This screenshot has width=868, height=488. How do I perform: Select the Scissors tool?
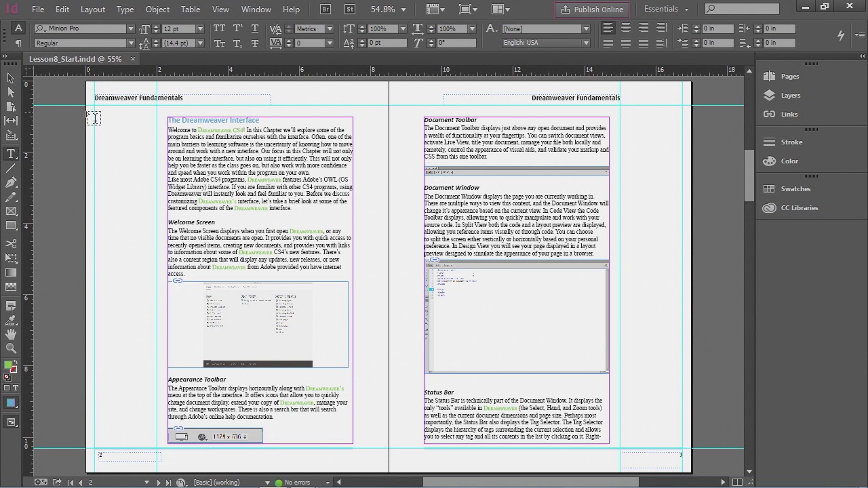coord(11,243)
